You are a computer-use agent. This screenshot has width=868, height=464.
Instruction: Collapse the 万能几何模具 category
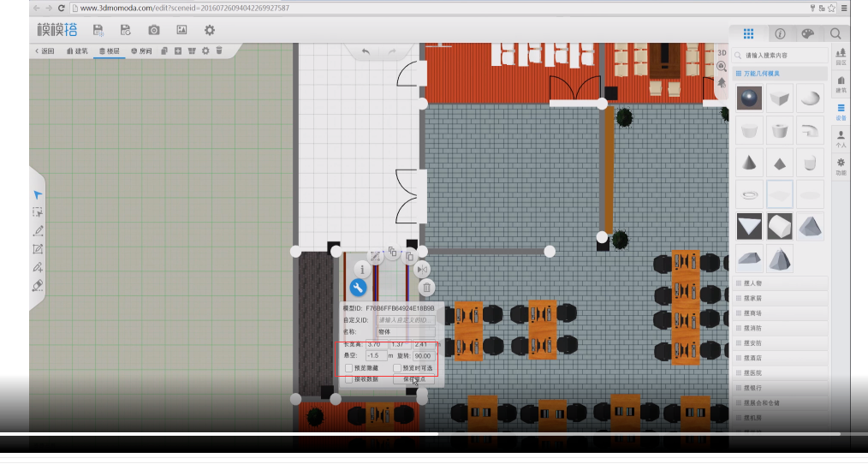(781, 74)
